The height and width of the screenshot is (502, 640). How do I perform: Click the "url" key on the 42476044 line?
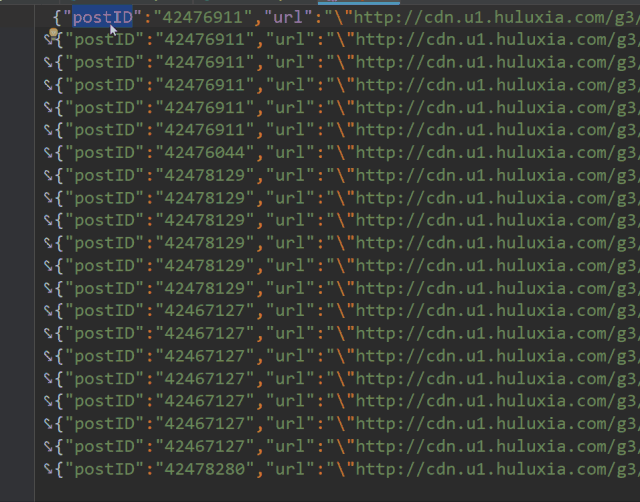tap(290, 153)
